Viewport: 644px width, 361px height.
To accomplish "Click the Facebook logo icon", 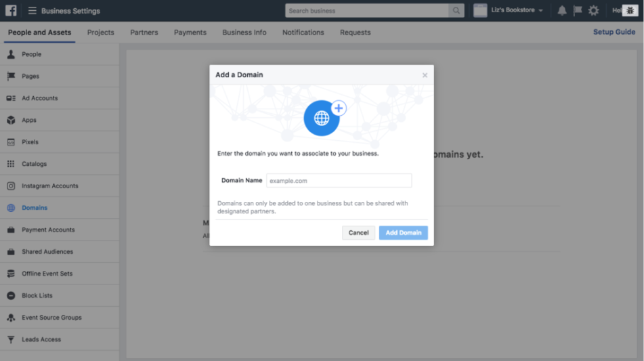I will pos(11,11).
